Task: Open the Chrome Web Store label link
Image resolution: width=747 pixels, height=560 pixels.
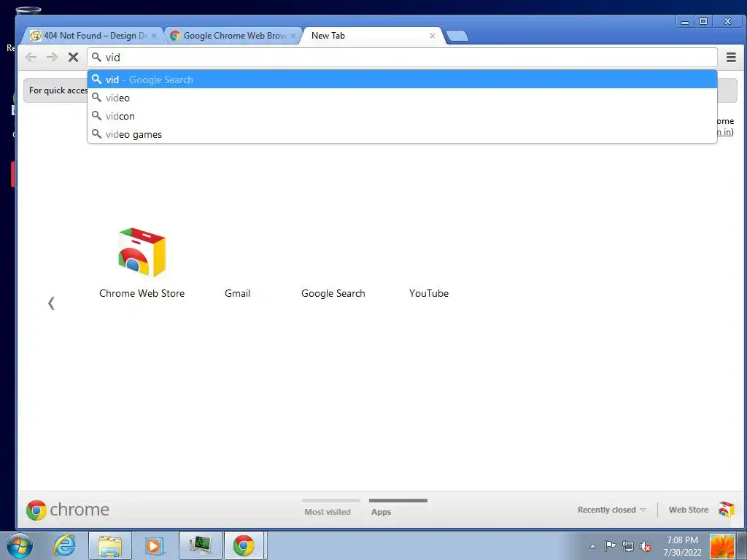Action: tap(142, 293)
